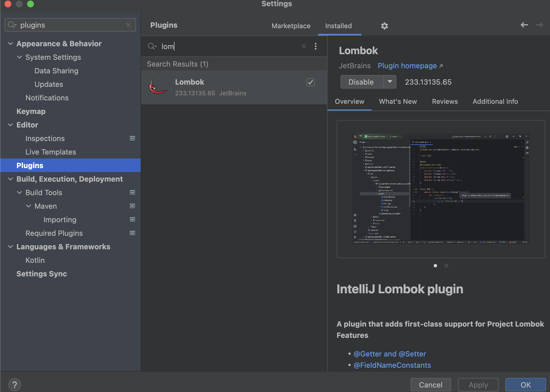Clear the lom plugin search text

tap(304, 46)
